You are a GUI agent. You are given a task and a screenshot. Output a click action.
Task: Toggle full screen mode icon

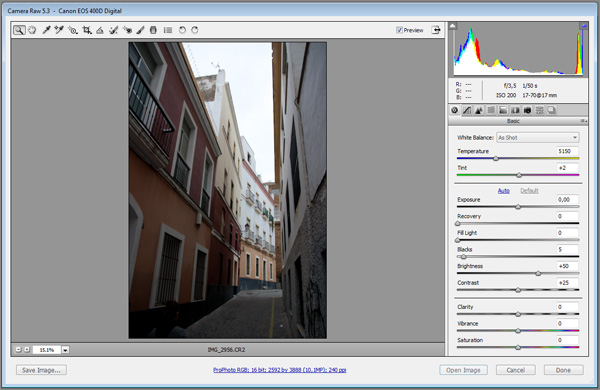tap(436, 30)
